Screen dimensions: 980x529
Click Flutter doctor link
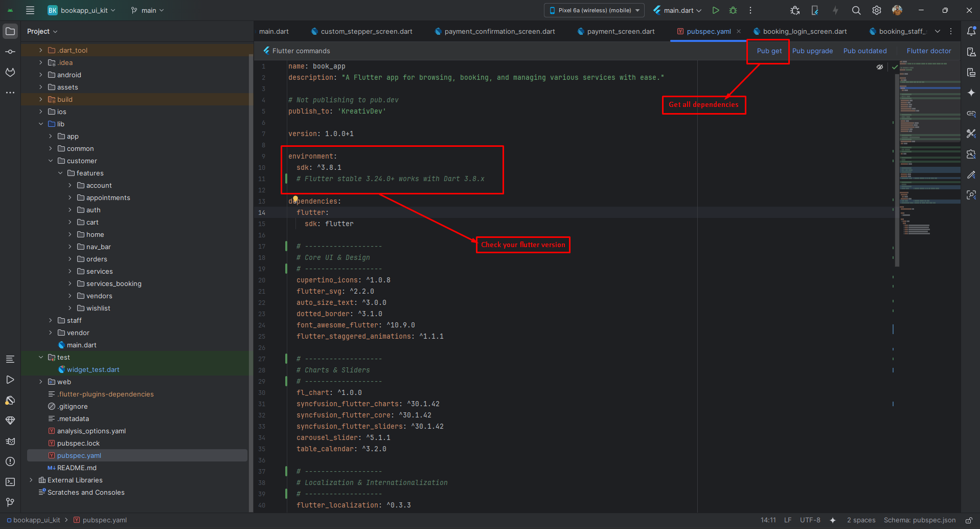pyautogui.click(x=929, y=51)
